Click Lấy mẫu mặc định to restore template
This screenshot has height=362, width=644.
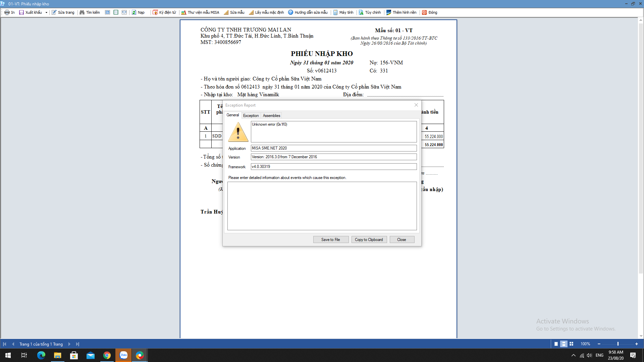coord(266,12)
